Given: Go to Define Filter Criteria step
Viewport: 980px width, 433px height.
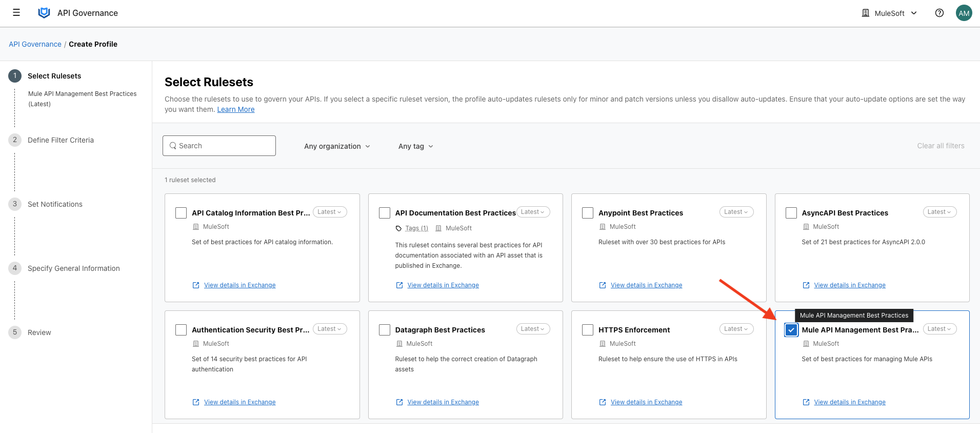Looking at the screenshot, I should pyautogui.click(x=61, y=140).
